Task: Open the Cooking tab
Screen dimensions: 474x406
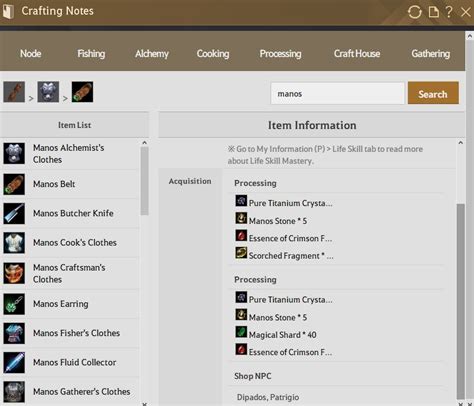Action: [x=213, y=54]
